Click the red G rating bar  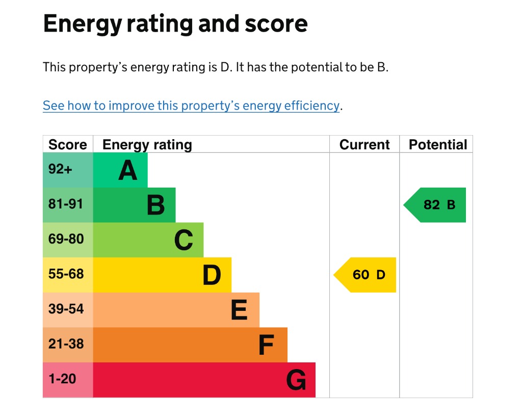(x=204, y=380)
